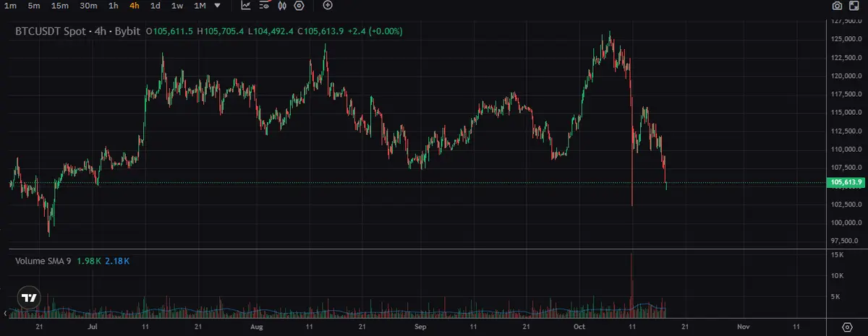868x336 pixels.
Task: Select the active 4h timeframe
Action: 135,6
